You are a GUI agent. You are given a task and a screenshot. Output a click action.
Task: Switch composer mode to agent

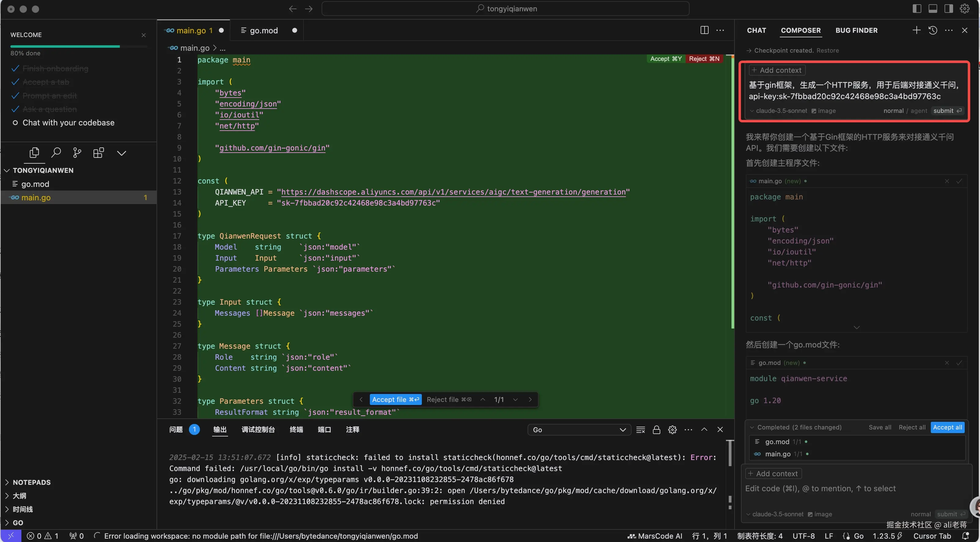pyautogui.click(x=919, y=111)
